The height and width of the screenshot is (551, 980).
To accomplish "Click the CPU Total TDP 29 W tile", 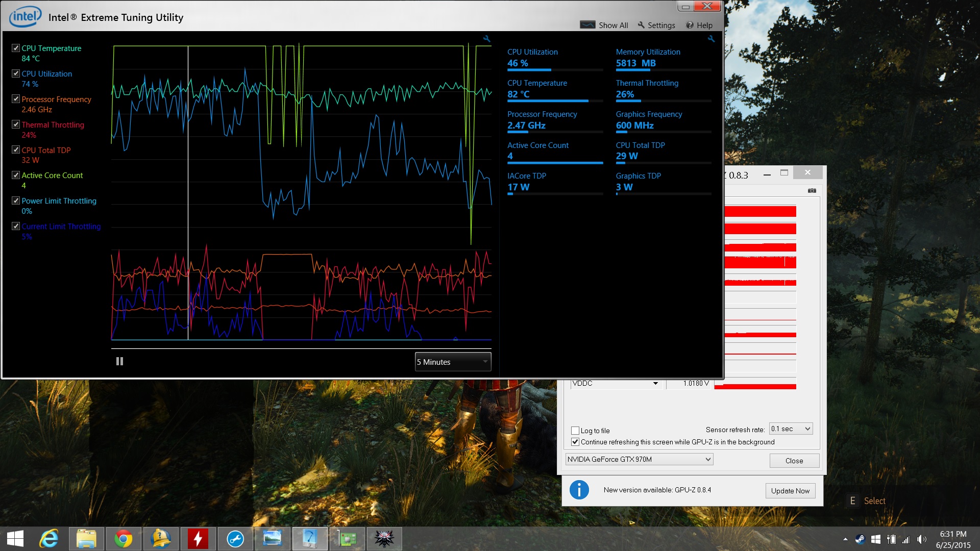I will pos(664,153).
